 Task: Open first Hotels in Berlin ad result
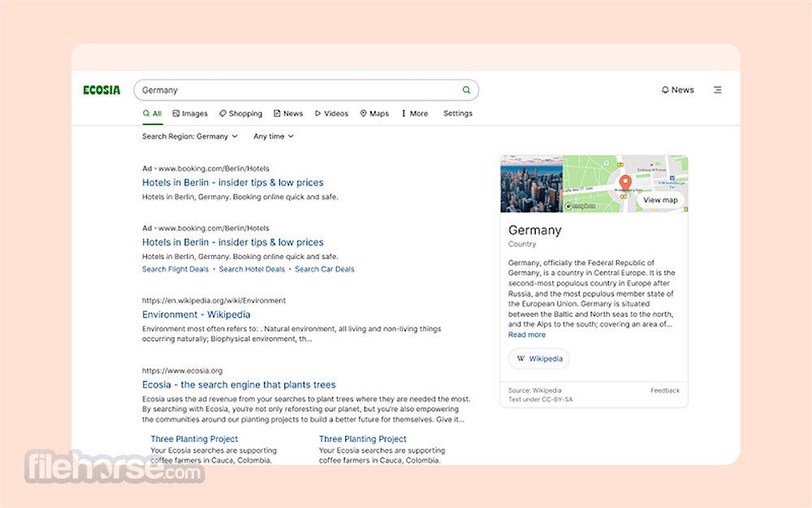click(232, 182)
